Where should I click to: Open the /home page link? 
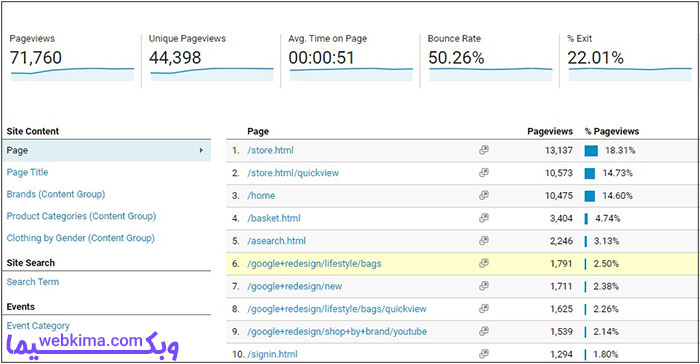261,196
